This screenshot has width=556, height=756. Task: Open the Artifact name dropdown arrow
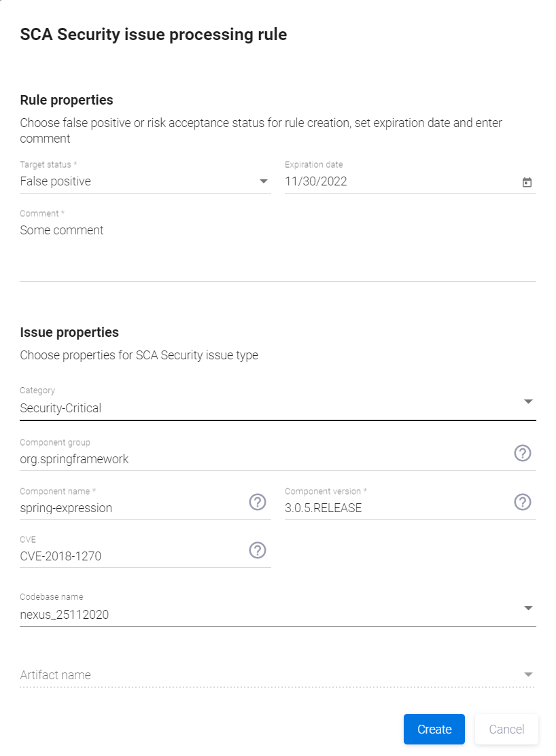point(528,674)
